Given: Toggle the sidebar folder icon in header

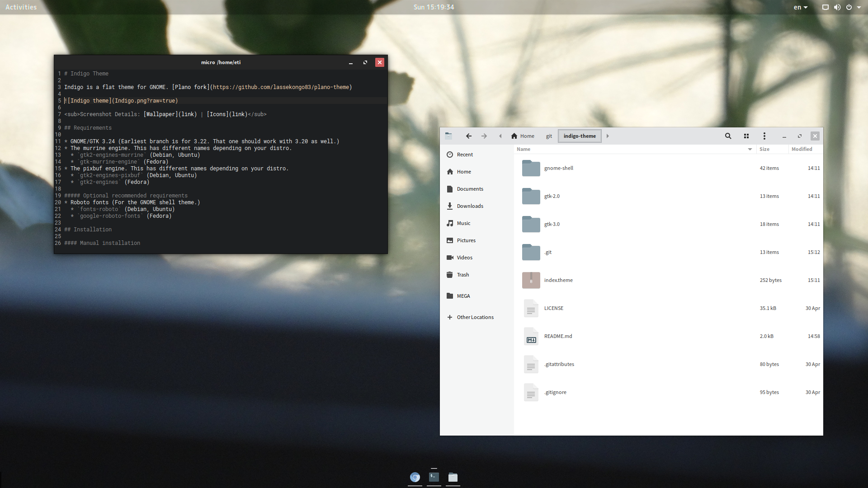Looking at the screenshot, I should [448, 136].
